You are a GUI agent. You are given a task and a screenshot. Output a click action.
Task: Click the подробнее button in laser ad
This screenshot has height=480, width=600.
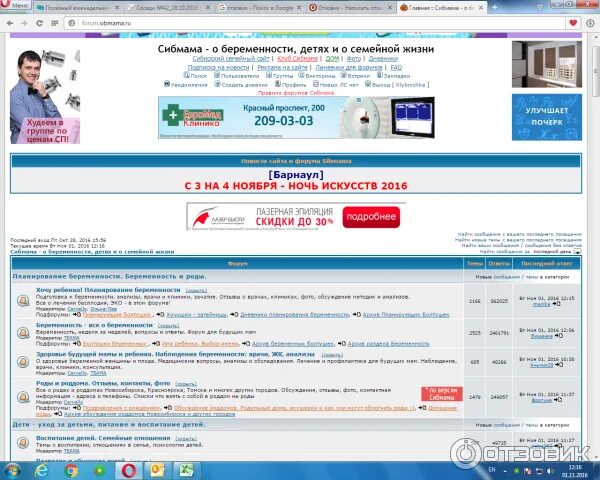[x=371, y=217]
